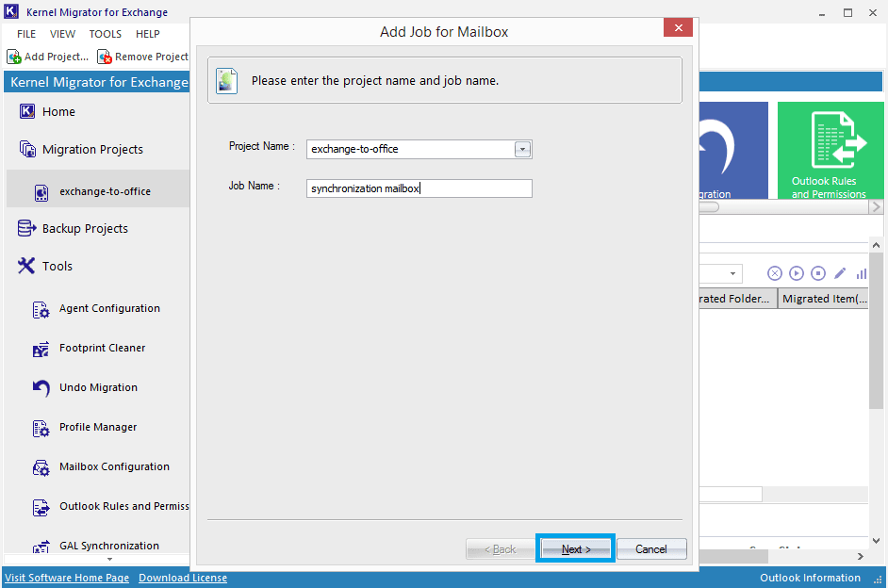Click the job list scroll-down arrow
Viewport: 888px width, 588px height.
876,541
